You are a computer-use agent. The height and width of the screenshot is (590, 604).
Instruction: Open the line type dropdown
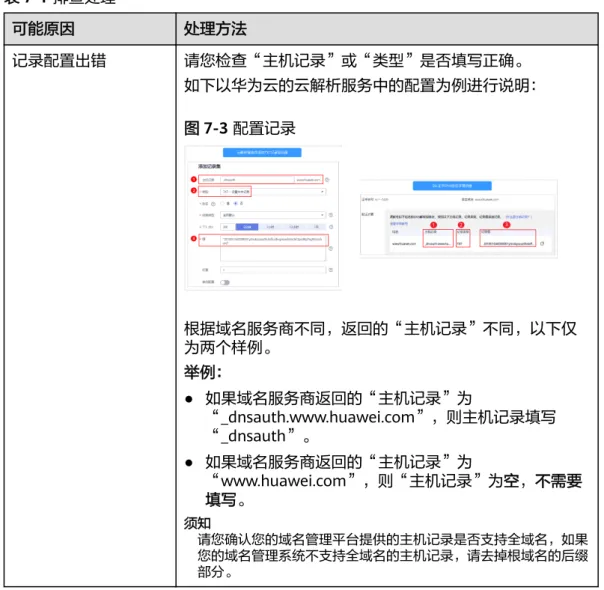(x=273, y=215)
